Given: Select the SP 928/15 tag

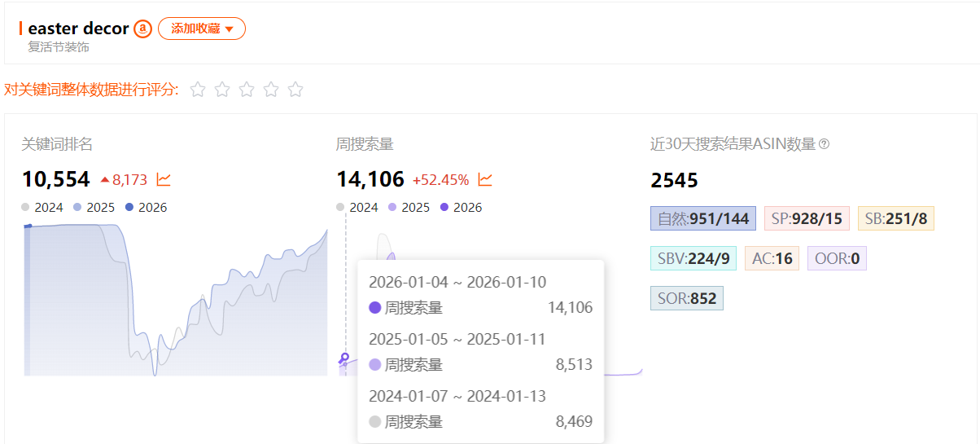Looking at the screenshot, I should point(807,218).
